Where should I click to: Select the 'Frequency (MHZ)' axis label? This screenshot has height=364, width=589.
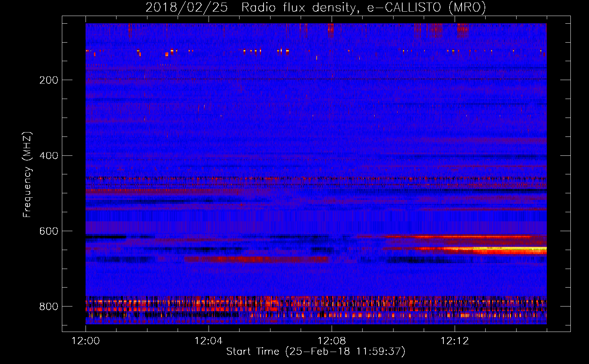[27, 175]
